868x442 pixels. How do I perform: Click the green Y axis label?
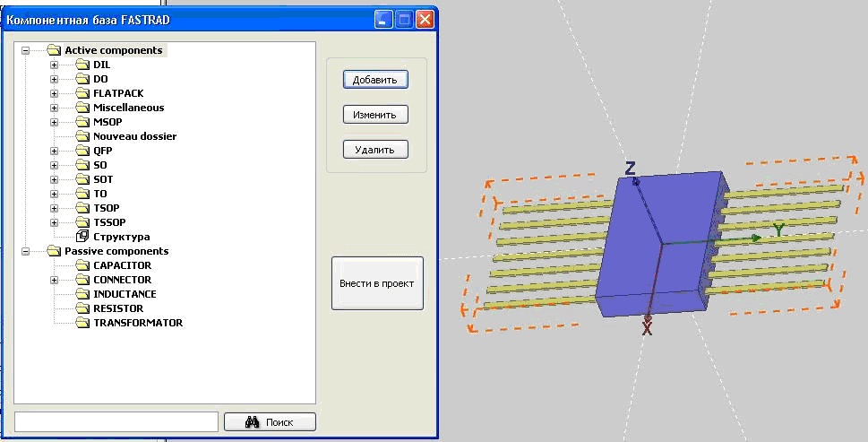pyautogui.click(x=778, y=230)
